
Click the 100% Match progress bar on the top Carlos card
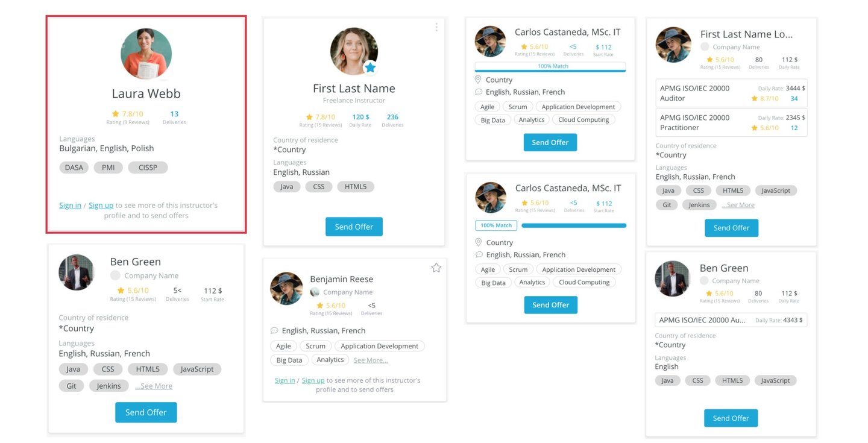pos(550,67)
